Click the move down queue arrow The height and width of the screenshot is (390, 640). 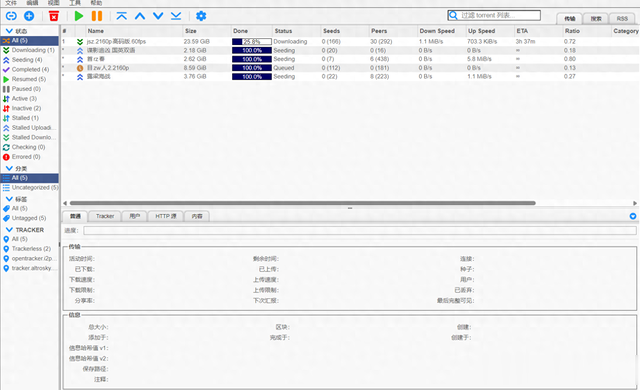coord(158,16)
